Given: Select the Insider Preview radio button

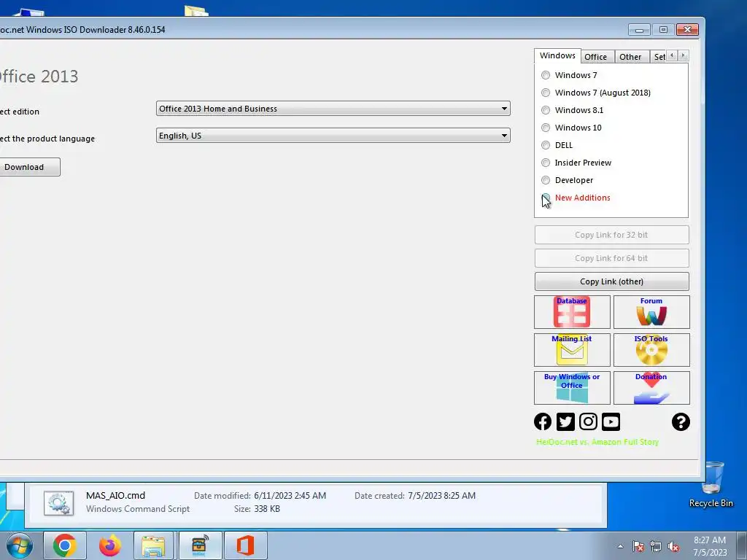Looking at the screenshot, I should click(x=546, y=163).
